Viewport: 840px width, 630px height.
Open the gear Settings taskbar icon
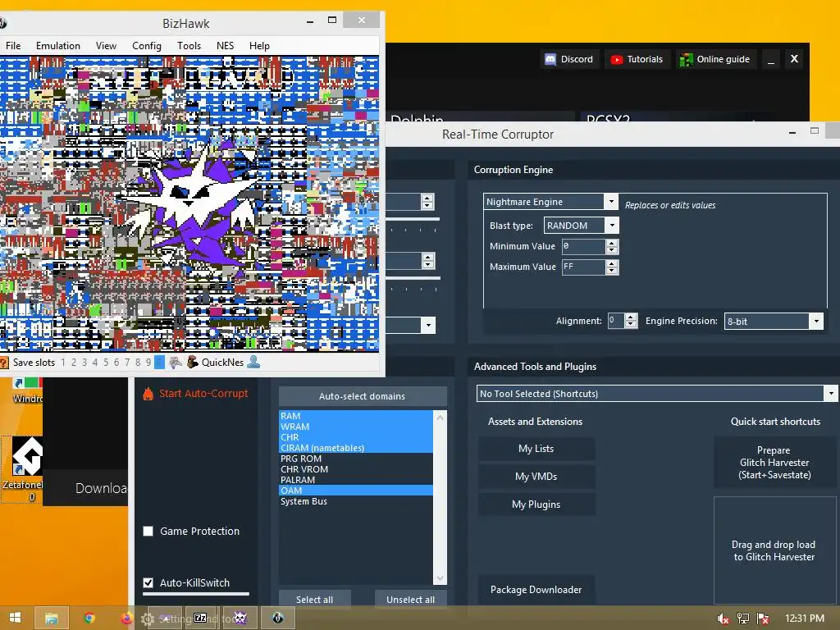148,619
